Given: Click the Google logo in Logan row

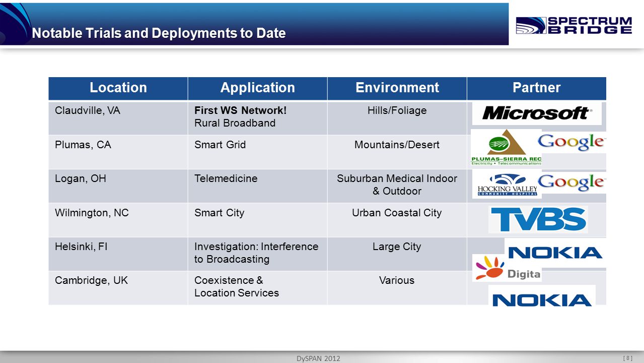Looking at the screenshot, I should [572, 183].
